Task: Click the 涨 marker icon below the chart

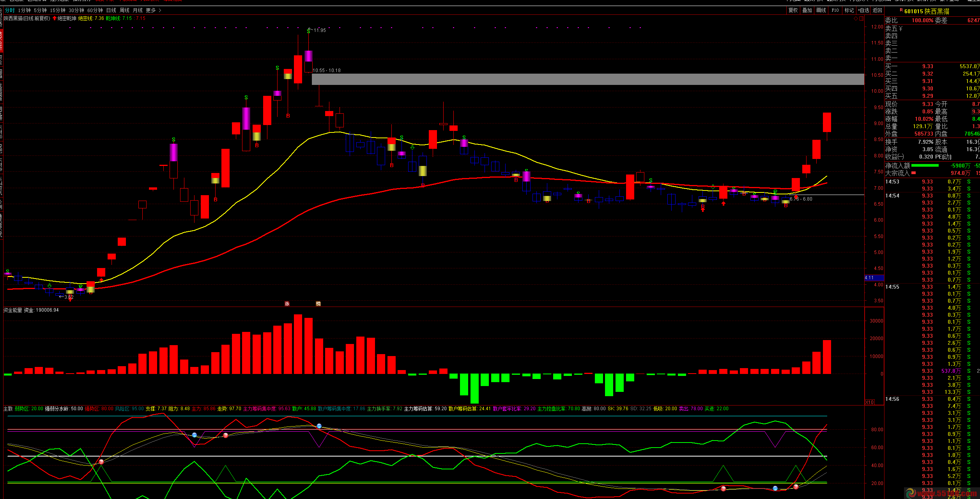Action: point(287,304)
